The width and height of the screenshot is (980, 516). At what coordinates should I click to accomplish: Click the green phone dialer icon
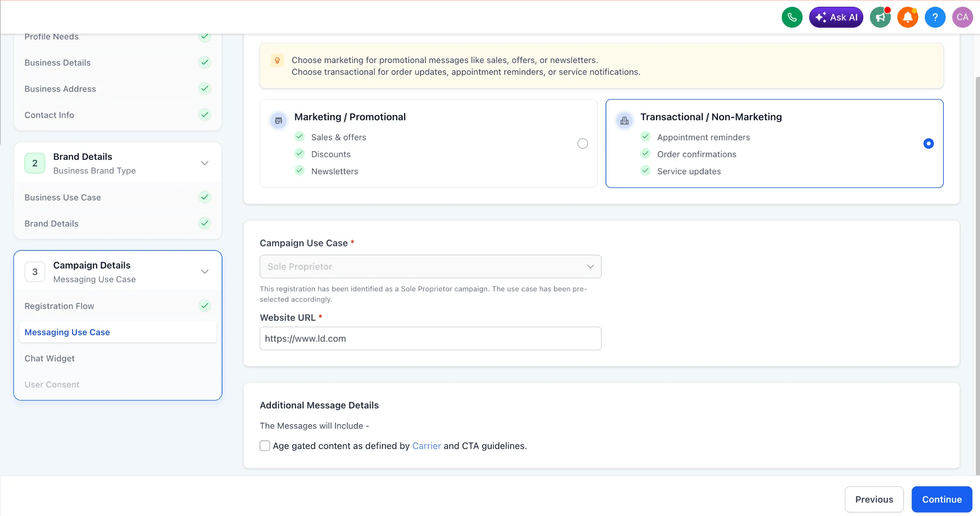[x=792, y=17]
